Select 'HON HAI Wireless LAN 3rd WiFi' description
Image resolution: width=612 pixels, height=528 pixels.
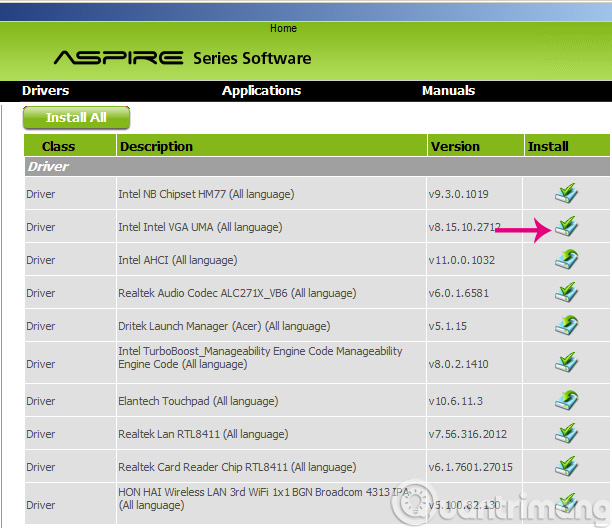click(264, 499)
